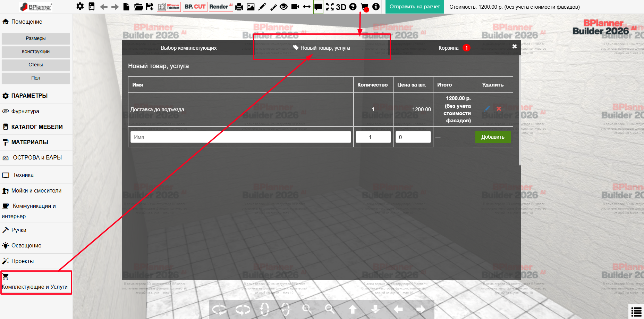
Task: Edit the 'Доставка до подъезда' row
Action: pos(487,109)
